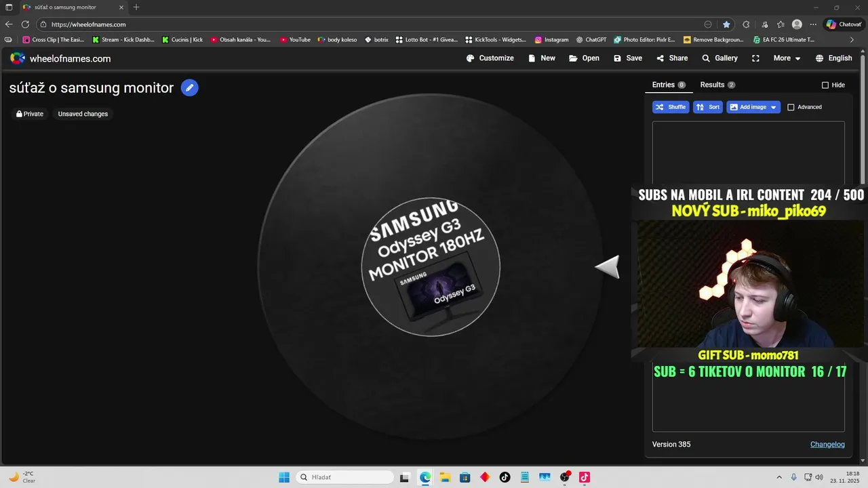Click the browser back arrow

point(9,24)
